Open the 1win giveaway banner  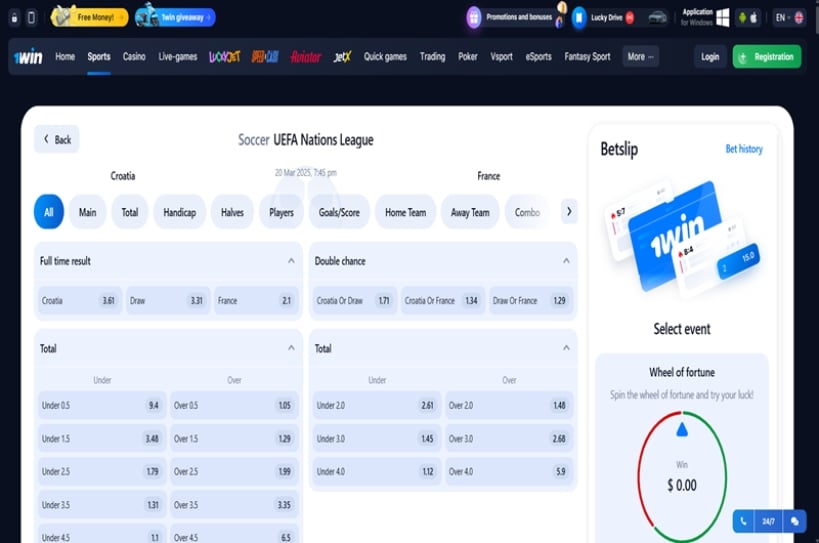[175, 17]
